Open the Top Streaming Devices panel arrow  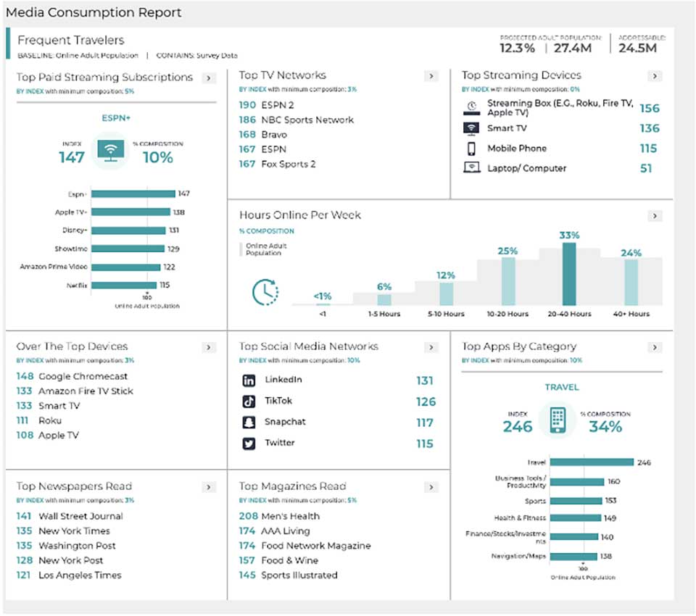click(655, 76)
